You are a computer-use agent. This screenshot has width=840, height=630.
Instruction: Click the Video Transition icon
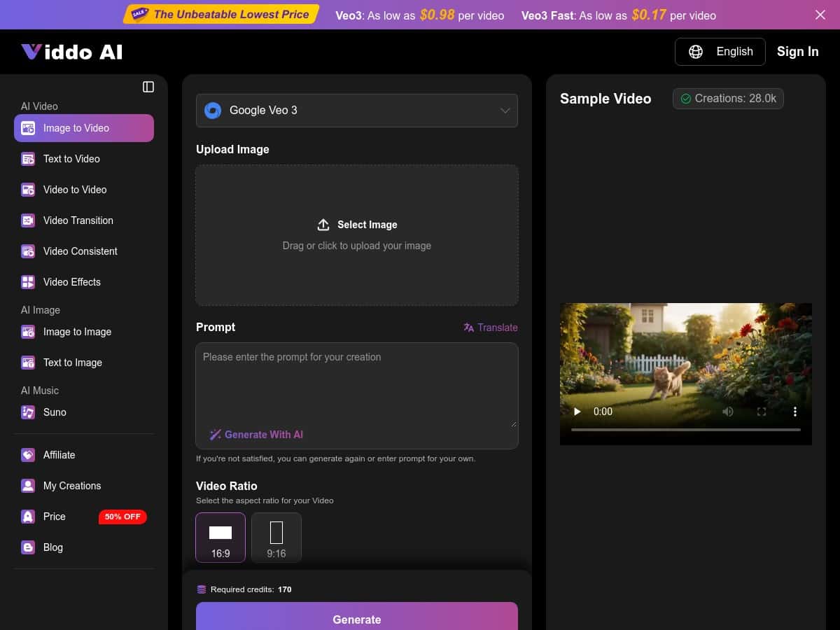tap(27, 220)
